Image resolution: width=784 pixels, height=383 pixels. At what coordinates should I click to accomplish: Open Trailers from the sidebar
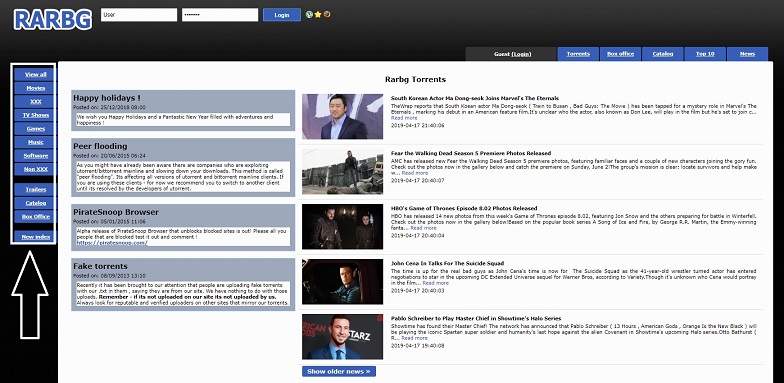point(36,190)
